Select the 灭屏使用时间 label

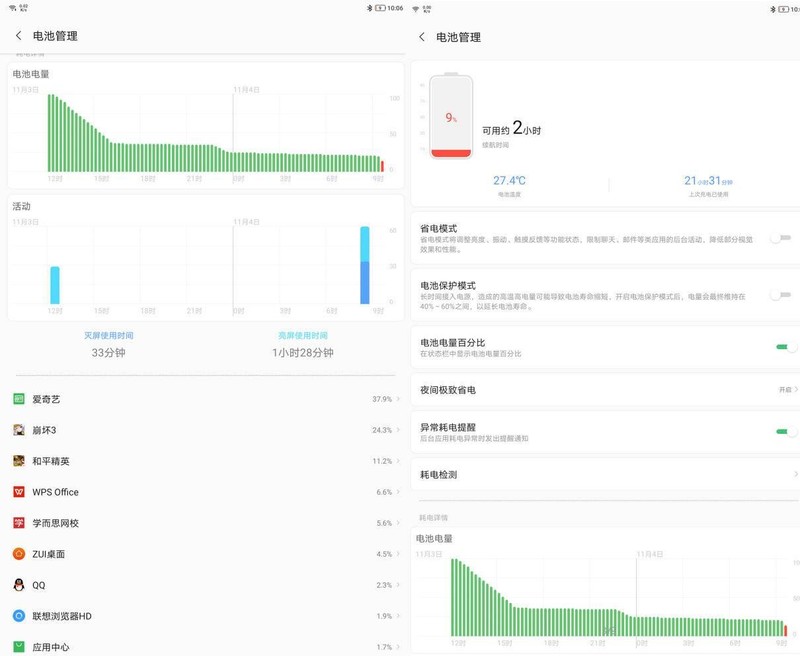(109, 335)
